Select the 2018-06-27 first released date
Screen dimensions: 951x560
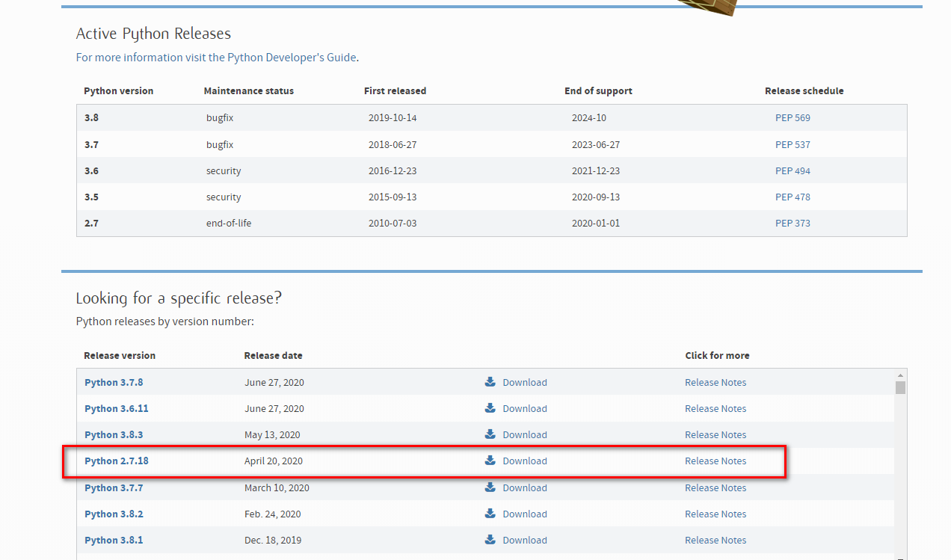click(x=393, y=145)
